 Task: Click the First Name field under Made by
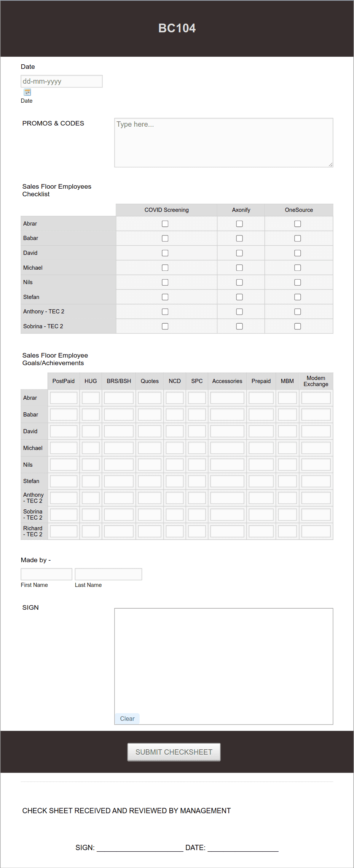pos(46,574)
